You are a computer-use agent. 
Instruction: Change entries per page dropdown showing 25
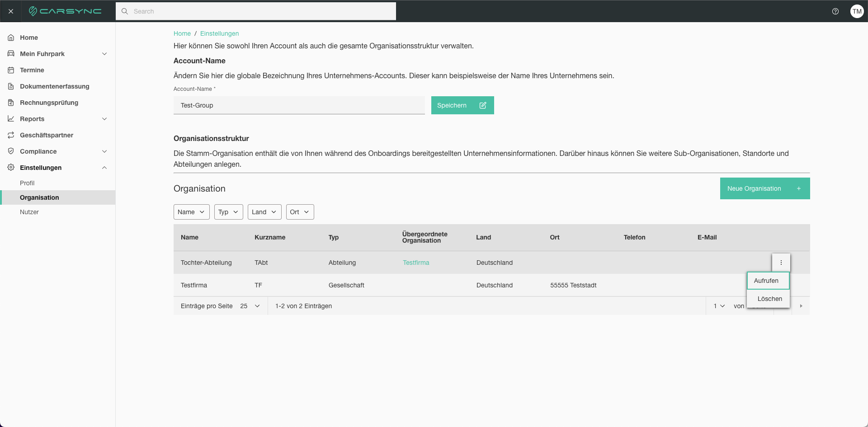(x=250, y=306)
